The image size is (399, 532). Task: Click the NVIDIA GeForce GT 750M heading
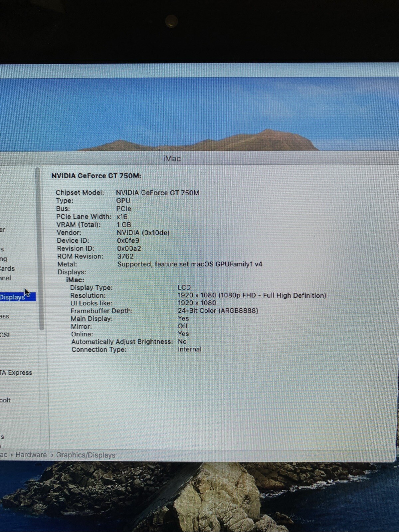pyautogui.click(x=96, y=176)
